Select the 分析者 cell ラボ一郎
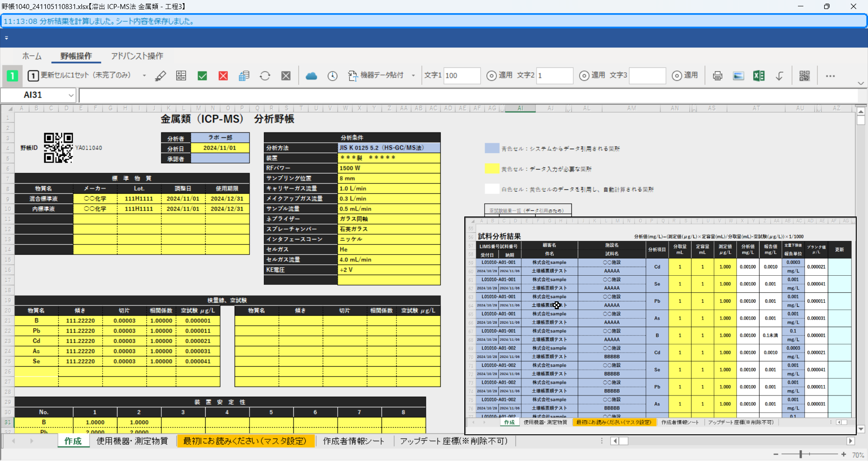 pos(220,138)
